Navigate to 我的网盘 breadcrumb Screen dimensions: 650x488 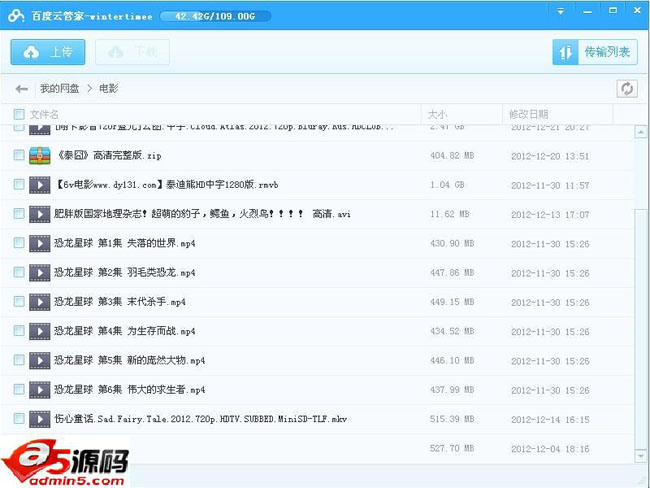(59, 88)
